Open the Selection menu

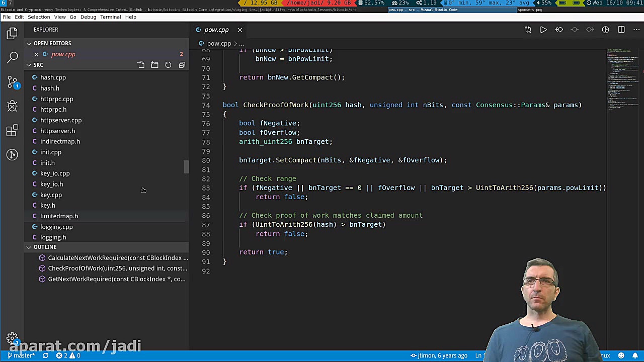pyautogui.click(x=39, y=17)
